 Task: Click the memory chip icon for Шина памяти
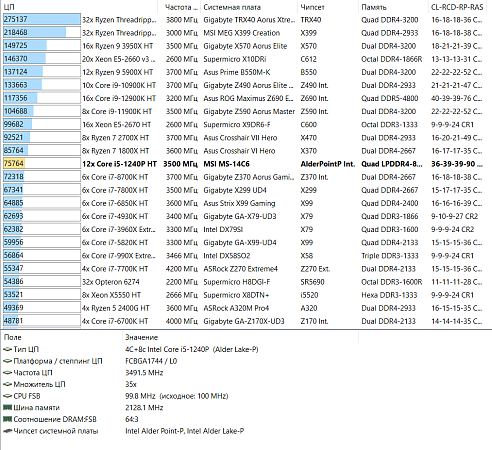tap(8, 407)
